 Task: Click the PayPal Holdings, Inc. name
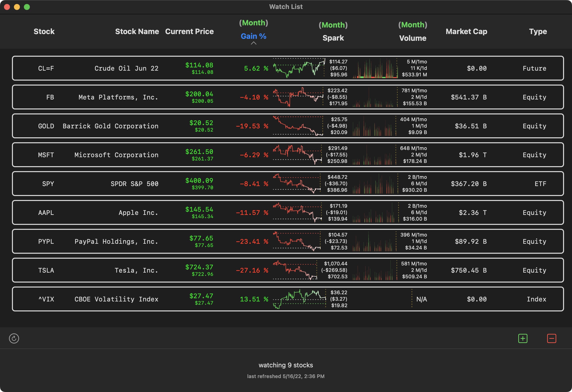(116, 242)
